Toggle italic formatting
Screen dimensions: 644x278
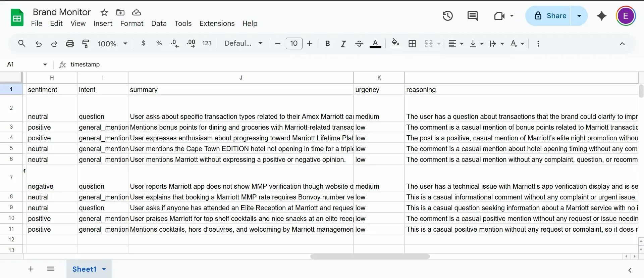click(x=343, y=44)
